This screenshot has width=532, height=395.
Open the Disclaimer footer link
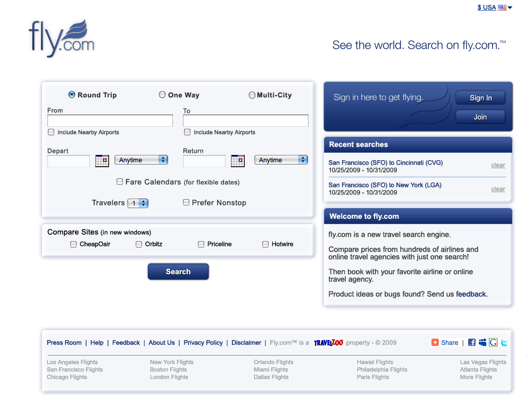pos(246,343)
